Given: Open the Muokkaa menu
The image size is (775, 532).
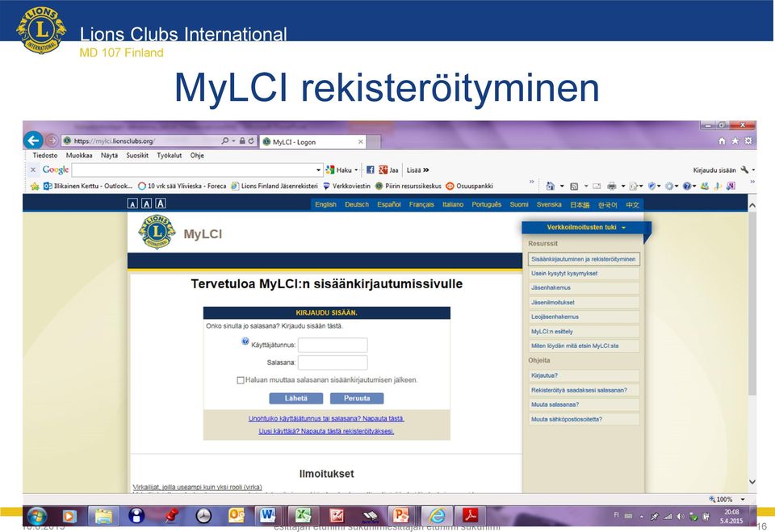Looking at the screenshot, I should [x=79, y=155].
